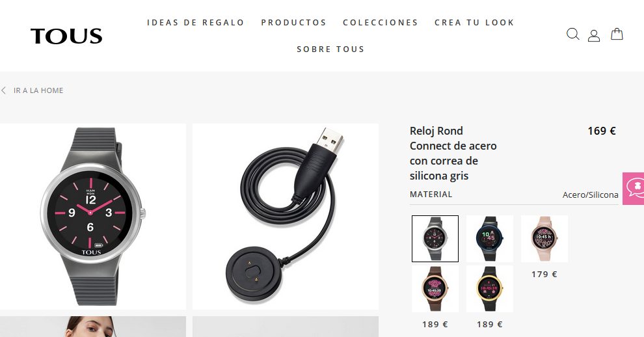Image resolution: width=644 pixels, height=337 pixels.
Task: Click the Reloj Rond Connect product title
Action: [x=453, y=154]
